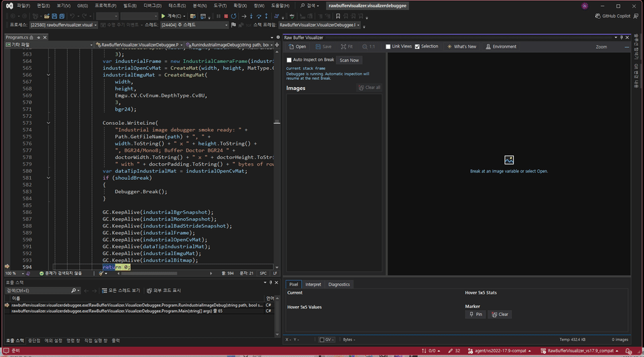Screen dimensions: 644x357
Task: Click the Scan Now button
Action: pos(349,60)
